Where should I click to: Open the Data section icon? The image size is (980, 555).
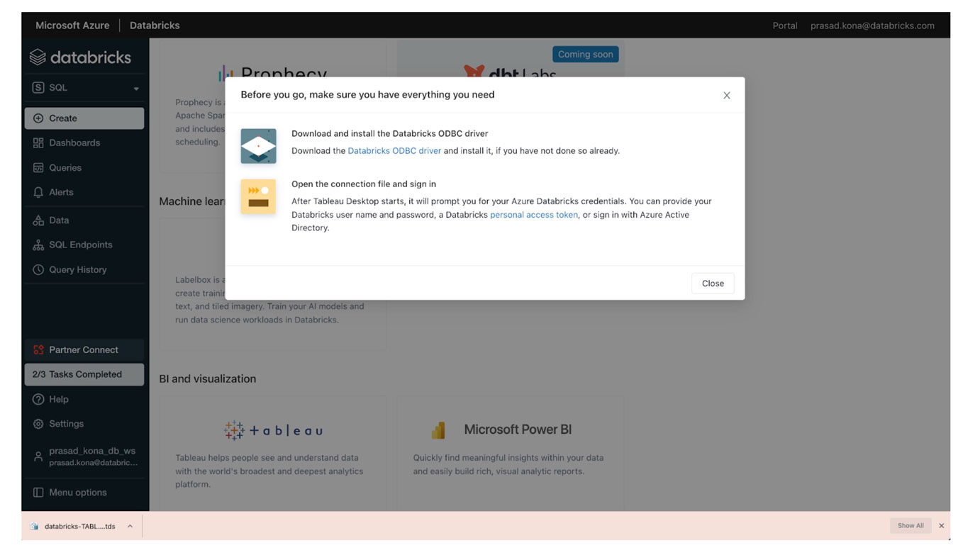pos(38,221)
